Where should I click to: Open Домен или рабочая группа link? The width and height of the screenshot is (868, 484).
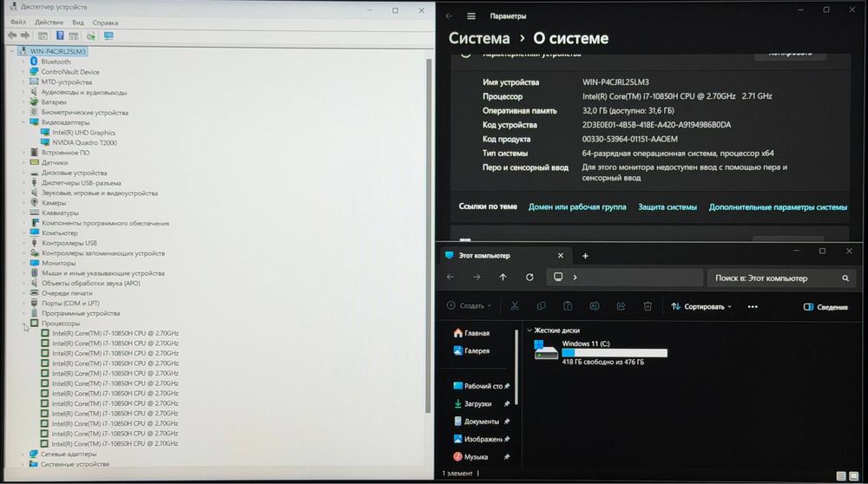577,207
